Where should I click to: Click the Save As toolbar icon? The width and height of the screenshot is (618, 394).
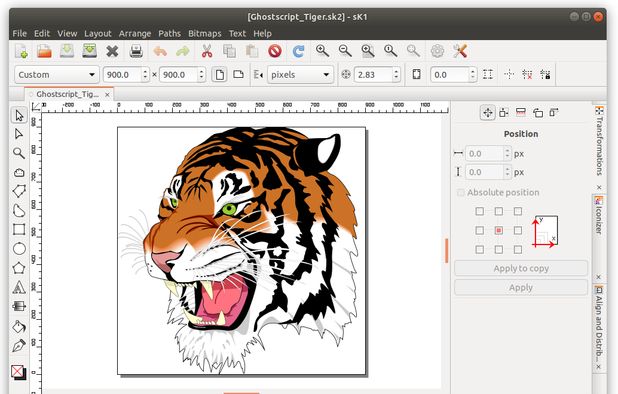pos(90,51)
